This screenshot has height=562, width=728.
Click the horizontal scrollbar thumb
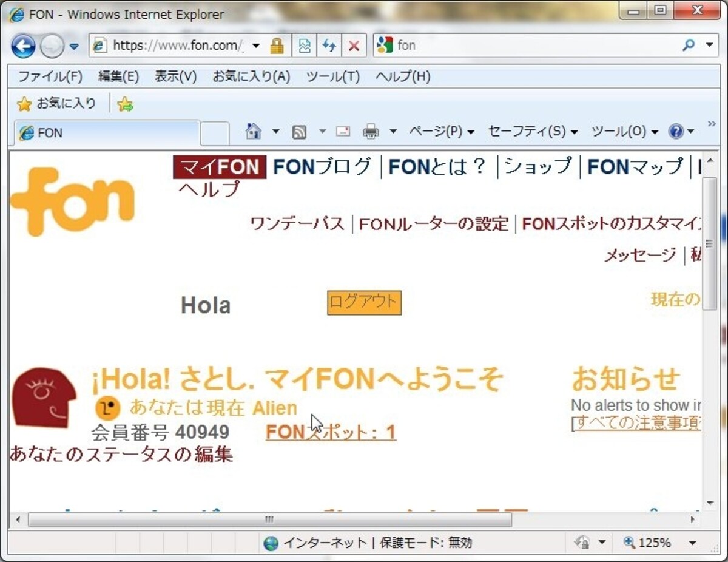[270, 520]
